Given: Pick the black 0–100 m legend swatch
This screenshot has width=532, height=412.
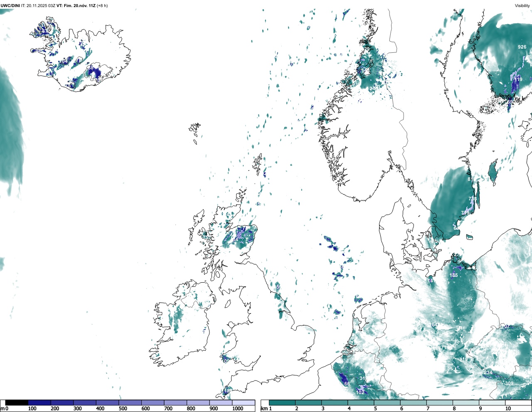Looking at the screenshot, I should [x=17, y=402].
